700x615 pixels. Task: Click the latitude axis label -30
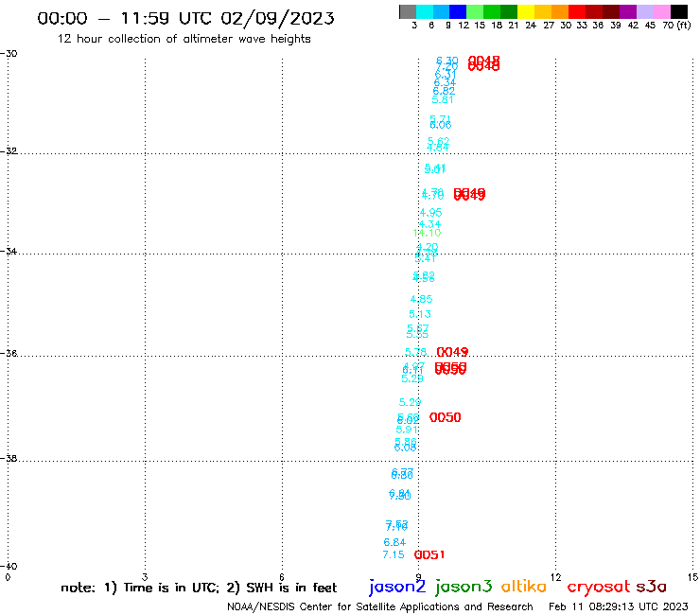click(x=9, y=54)
